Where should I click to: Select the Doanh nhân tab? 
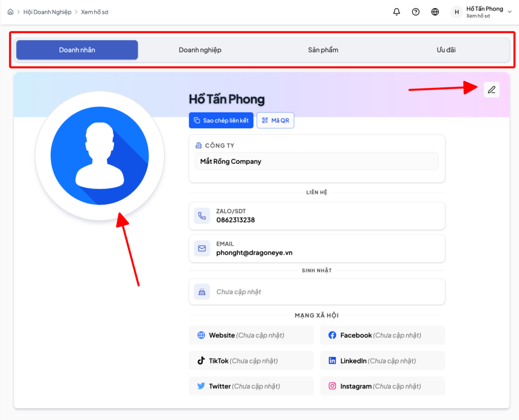pyautogui.click(x=77, y=50)
